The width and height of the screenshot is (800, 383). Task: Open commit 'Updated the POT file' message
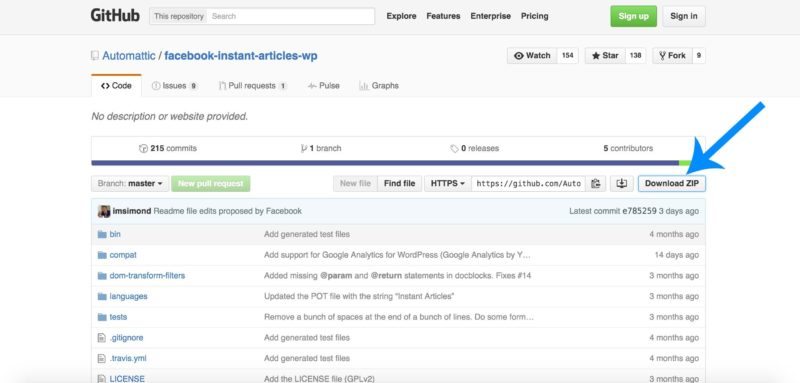click(359, 296)
